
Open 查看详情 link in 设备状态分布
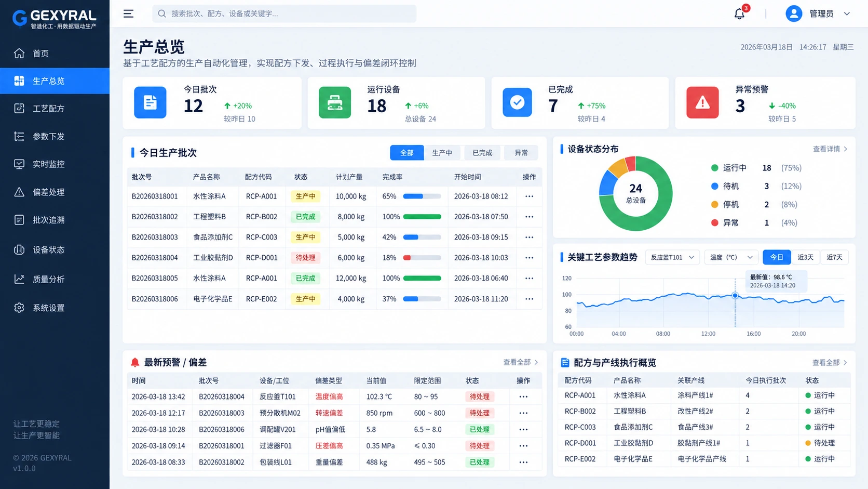point(830,149)
